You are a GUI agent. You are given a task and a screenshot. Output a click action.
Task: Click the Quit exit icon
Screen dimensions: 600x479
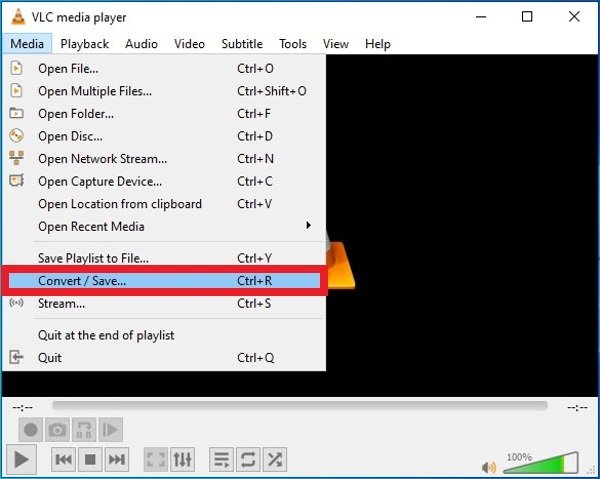click(x=16, y=357)
